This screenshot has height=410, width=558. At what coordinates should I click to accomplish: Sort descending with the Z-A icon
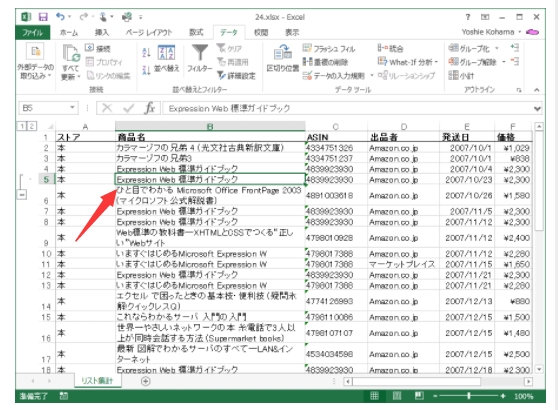[x=146, y=70]
